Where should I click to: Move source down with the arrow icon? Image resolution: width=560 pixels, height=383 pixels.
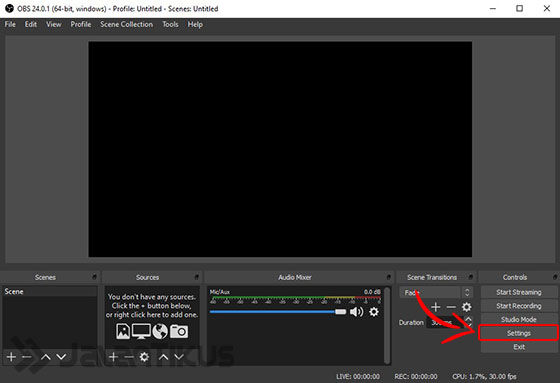179,357
